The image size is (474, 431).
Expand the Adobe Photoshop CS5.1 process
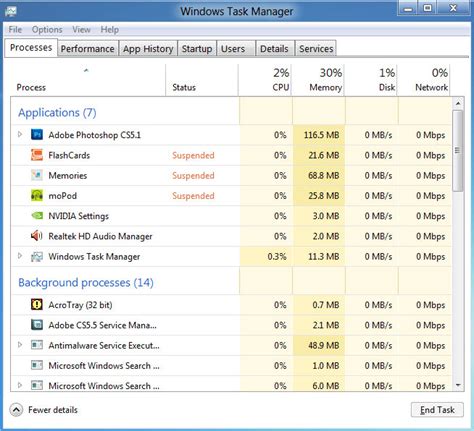[x=20, y=134]
